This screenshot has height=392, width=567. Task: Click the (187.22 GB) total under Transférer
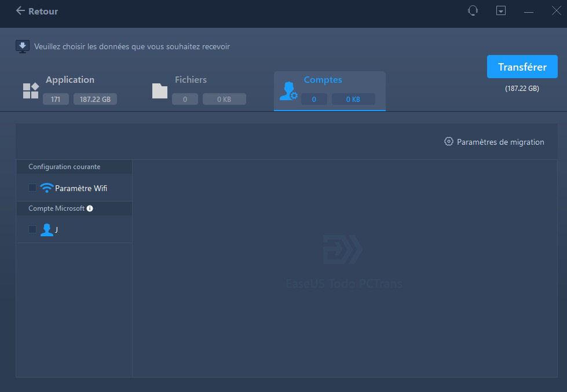[x=522, y=88]
